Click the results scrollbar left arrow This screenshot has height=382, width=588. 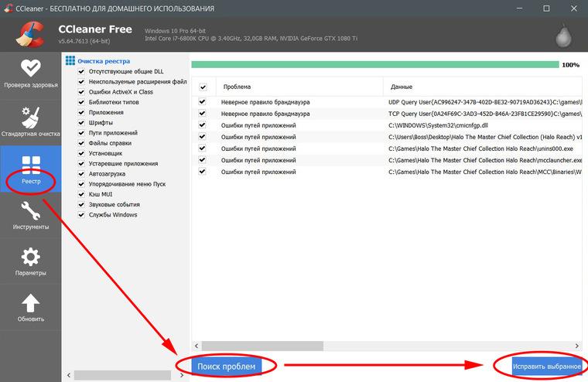point(197,346)
